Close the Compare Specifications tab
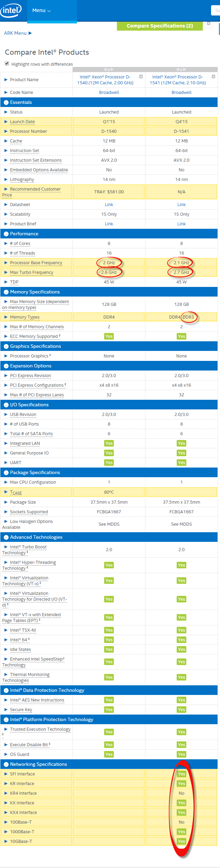Screen dimensions: 220x868 click(x=208, y=23)
